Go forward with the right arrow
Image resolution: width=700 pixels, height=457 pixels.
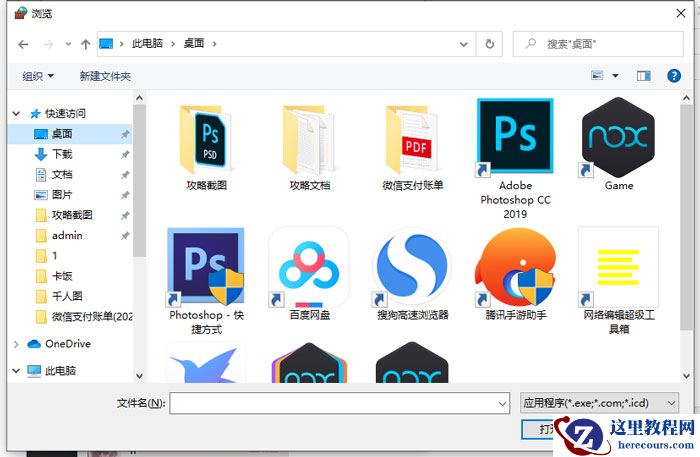point(48,44)
